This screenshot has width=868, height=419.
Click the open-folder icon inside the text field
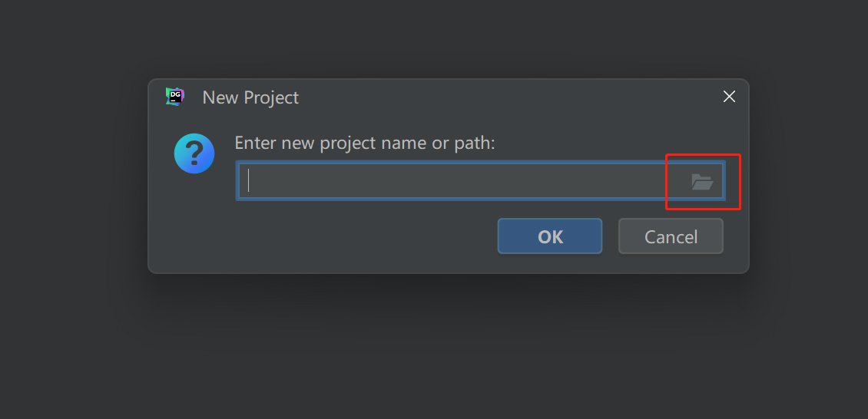[702, 182]
